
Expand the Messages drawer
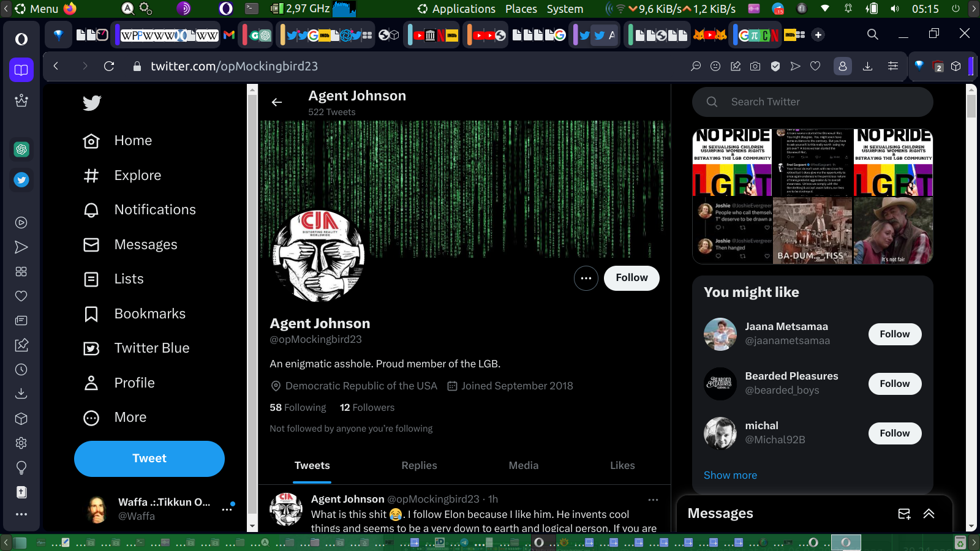929,514
